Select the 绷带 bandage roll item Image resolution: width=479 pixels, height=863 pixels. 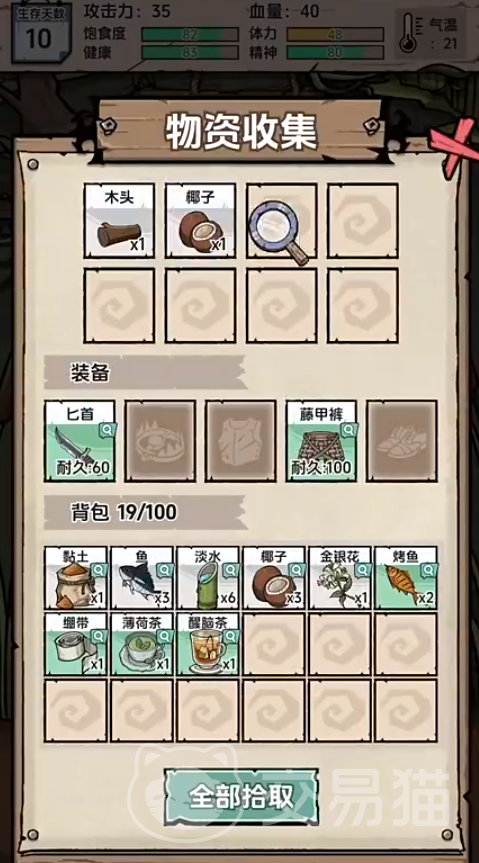[x=76, y=644]
